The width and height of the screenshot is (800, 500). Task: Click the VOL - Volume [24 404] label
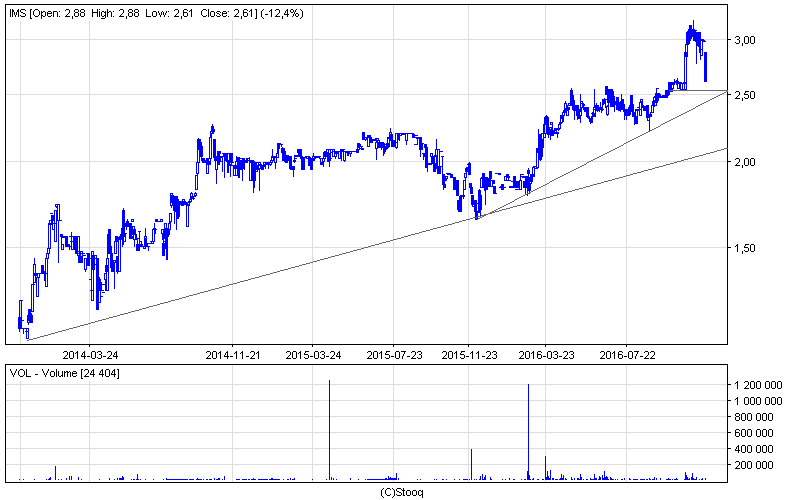pyautogui.click(x=65, y=373)
